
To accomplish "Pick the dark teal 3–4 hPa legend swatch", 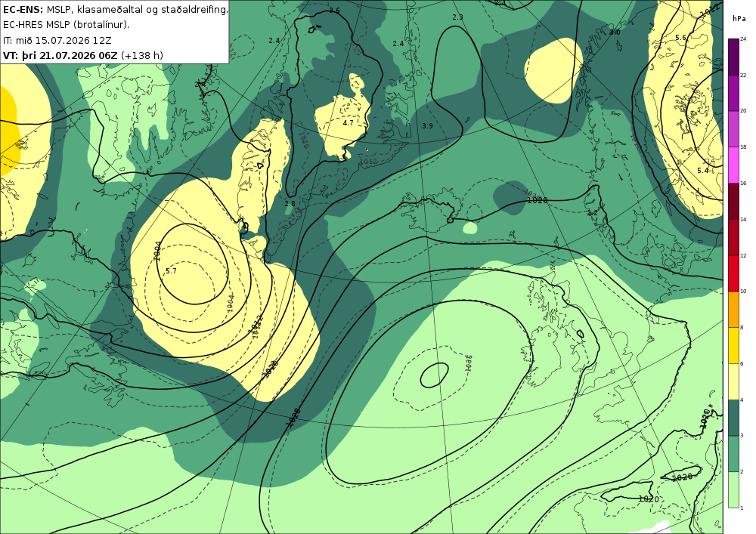I will [x=733, y=418].
